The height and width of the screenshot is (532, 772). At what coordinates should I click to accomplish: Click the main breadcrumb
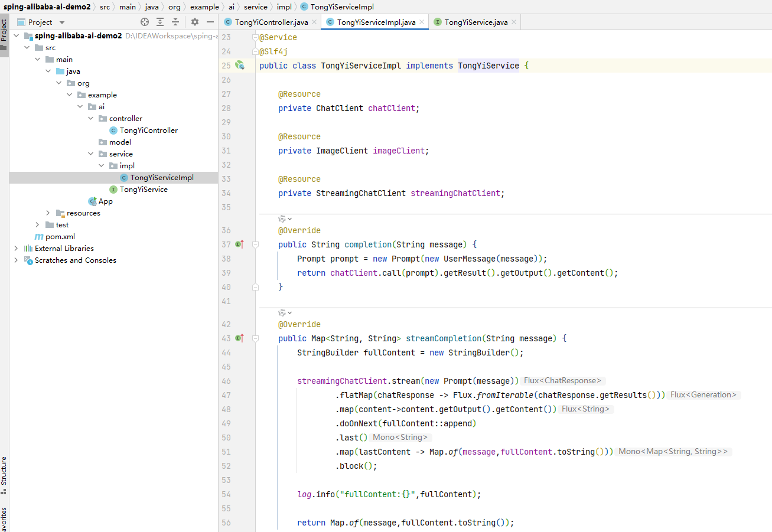126,7
